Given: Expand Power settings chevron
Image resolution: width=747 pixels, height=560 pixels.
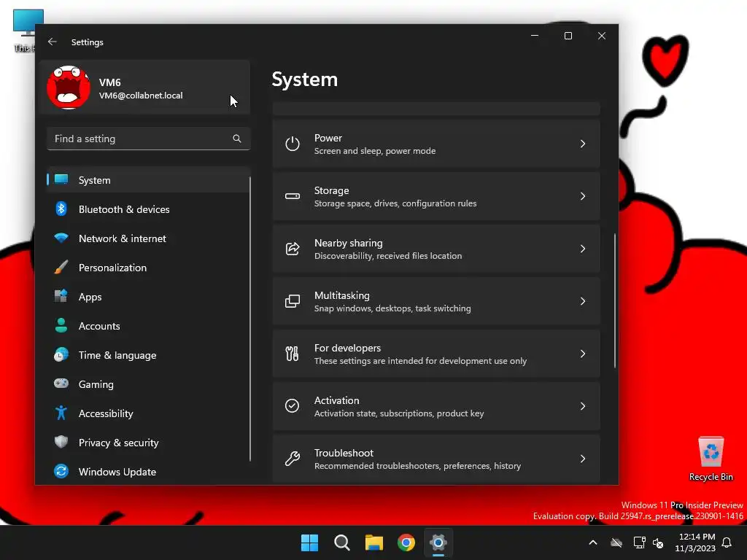Looking at the screenshot, I should point(583,144).
